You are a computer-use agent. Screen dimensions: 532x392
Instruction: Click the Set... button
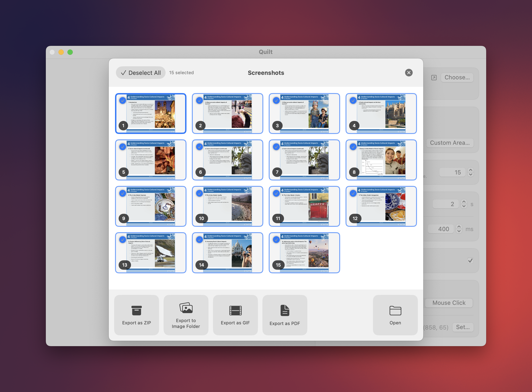tap(463, 327)
